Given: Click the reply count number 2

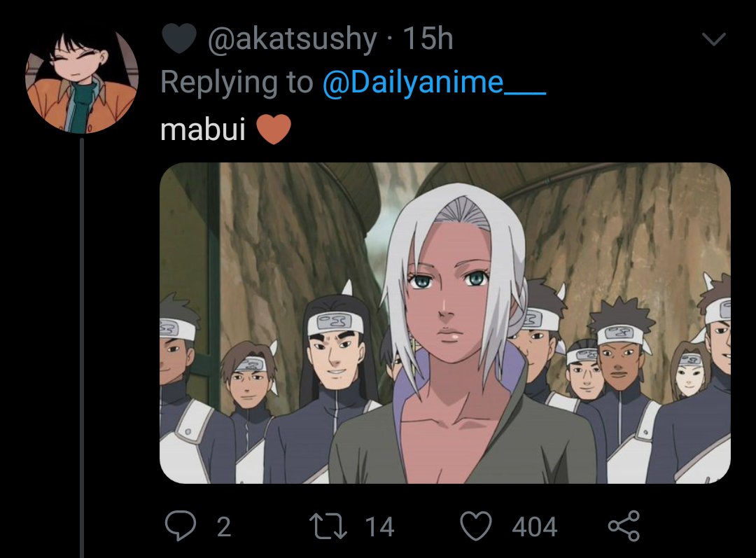Looking at the screenshot, I should [x=224, y=526].
